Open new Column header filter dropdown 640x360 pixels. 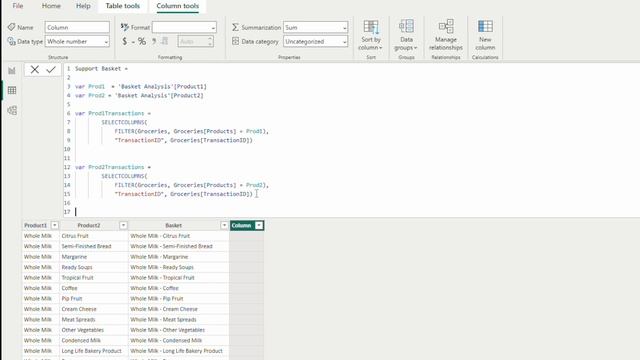(x=259, y=225)
